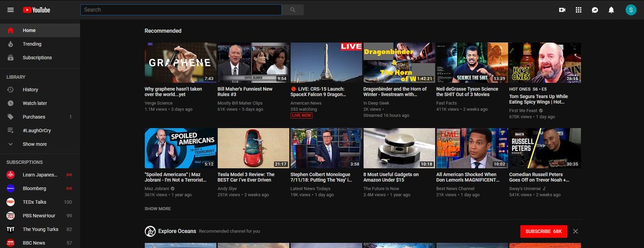Open the Dragonbinder livestream thumbnail
Image resolution: width=644 pixels, height=248 pixels.
[399, 63]
